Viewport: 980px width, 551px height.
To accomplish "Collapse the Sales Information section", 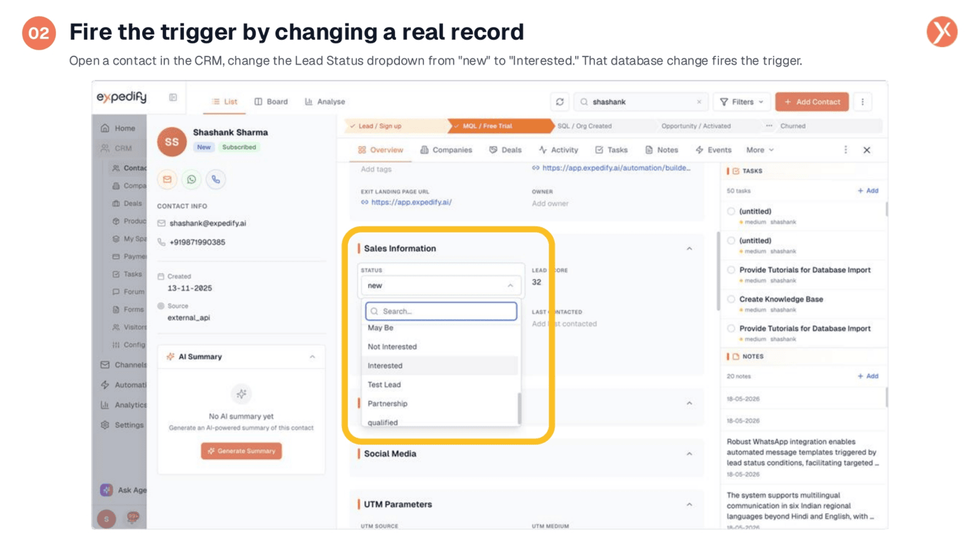I will [x=689, y=249].
